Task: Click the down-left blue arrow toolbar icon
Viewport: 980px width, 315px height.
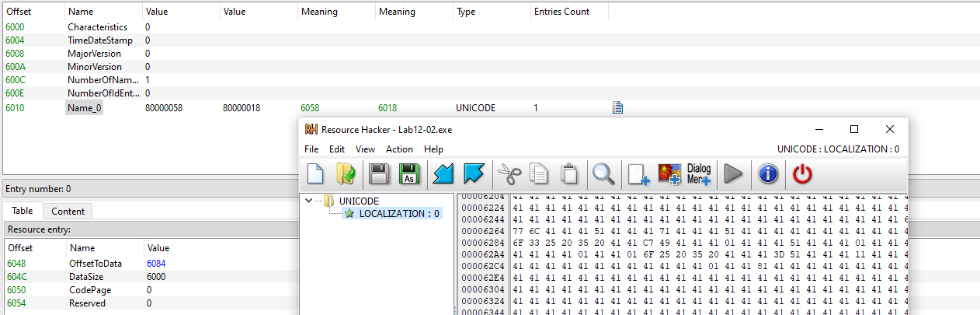Action: [443, 174]
